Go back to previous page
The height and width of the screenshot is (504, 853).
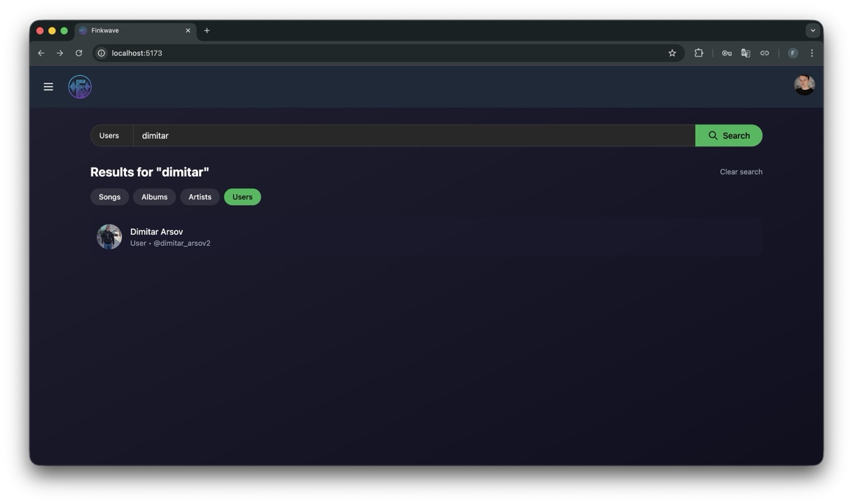41,53
